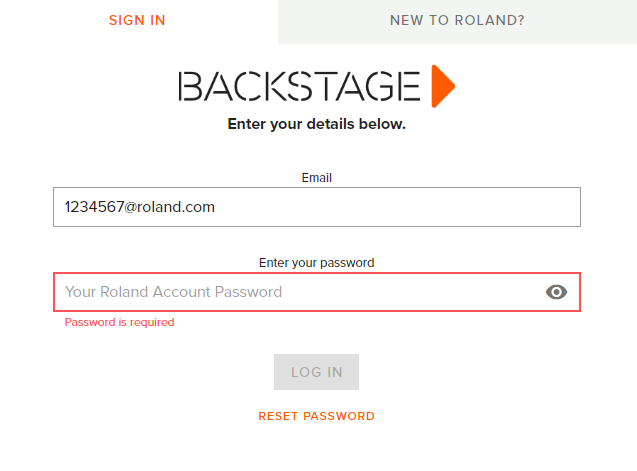The width and height of the screenshot is (637, 471).
Task: Click the 'Password is required' error message
Action: tap(119, 322)
